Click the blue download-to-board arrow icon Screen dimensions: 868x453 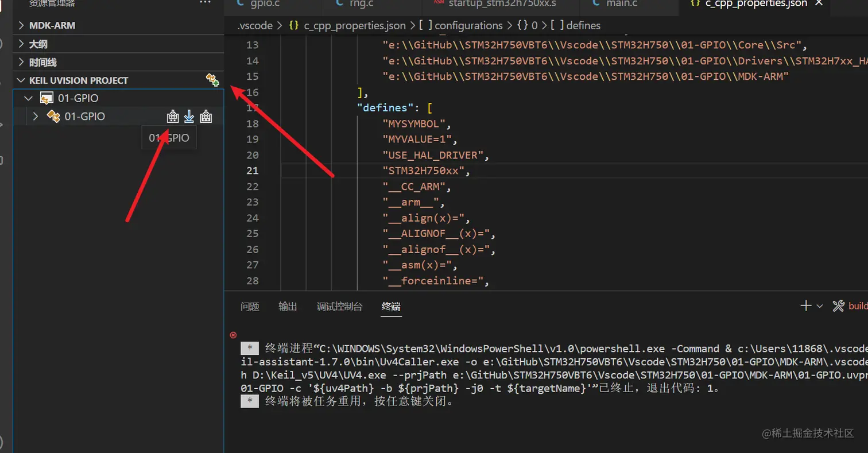[x=189, y=117]
